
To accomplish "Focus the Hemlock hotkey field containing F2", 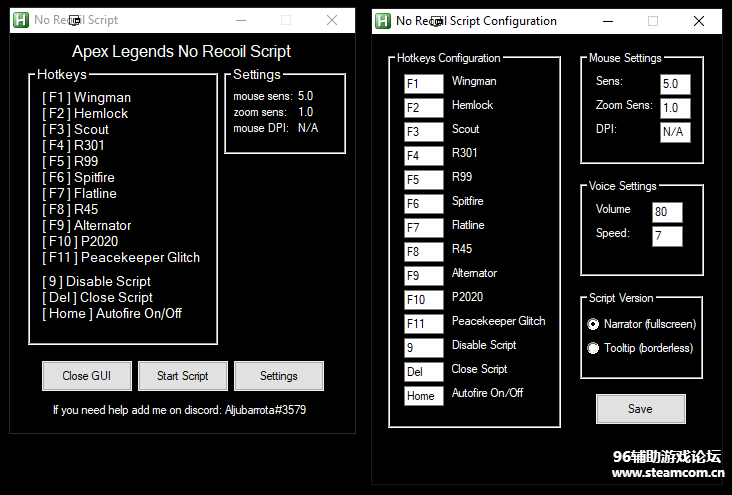I will (x=424, y=108).
